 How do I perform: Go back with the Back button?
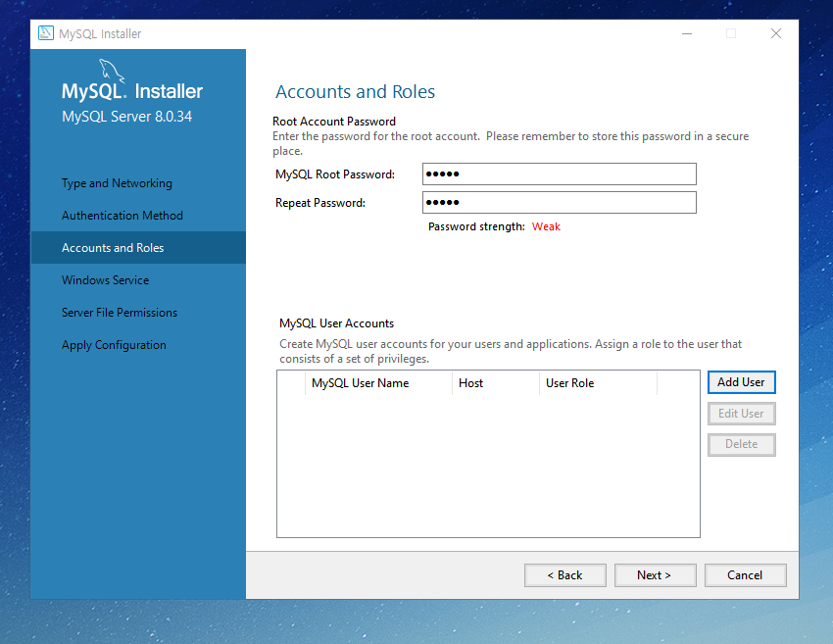pos(564,575)
